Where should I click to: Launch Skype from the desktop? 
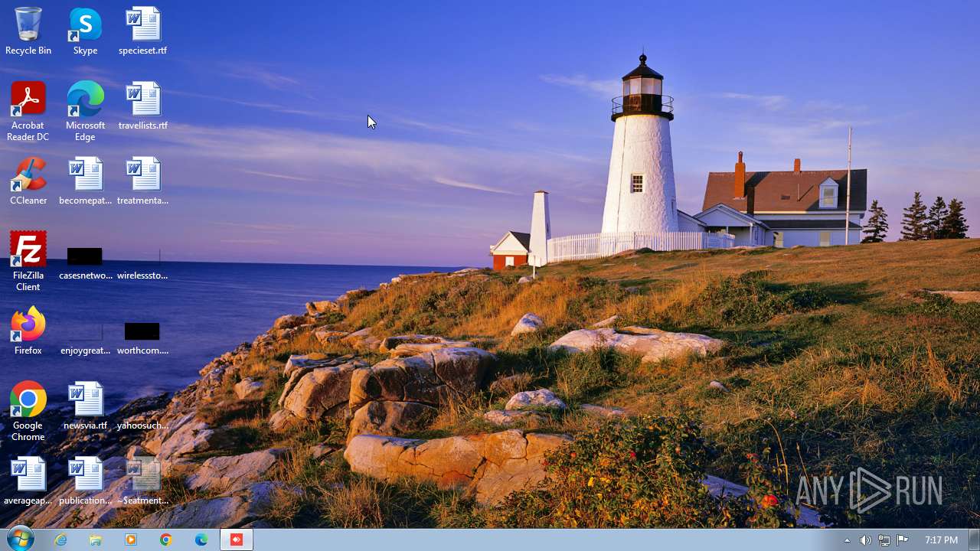pos(85,31)
